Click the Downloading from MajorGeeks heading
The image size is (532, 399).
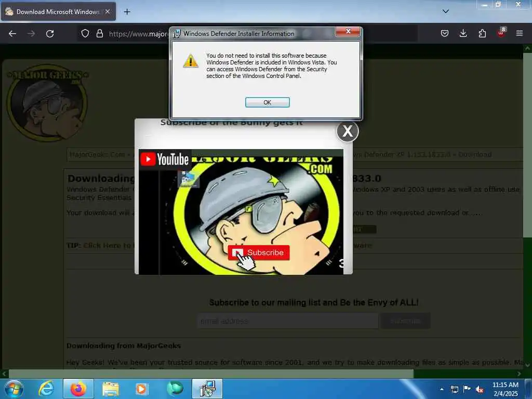click(x=124, y=345)
